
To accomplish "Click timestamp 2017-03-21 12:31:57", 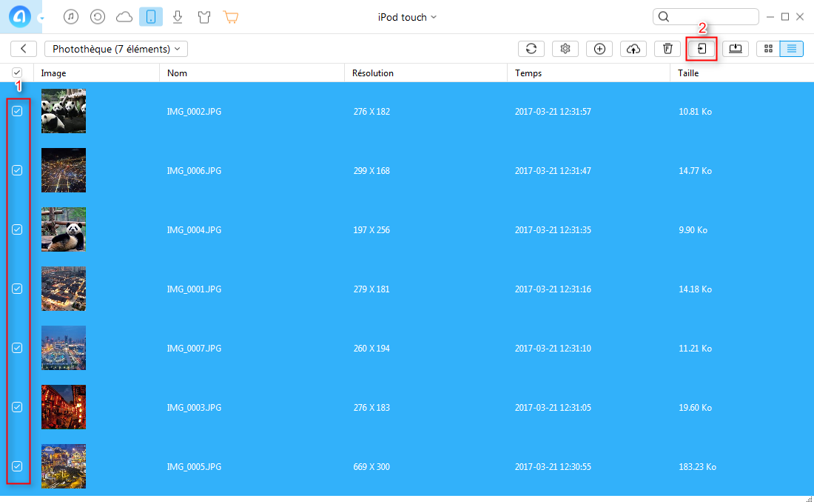I will pos(553,112).
